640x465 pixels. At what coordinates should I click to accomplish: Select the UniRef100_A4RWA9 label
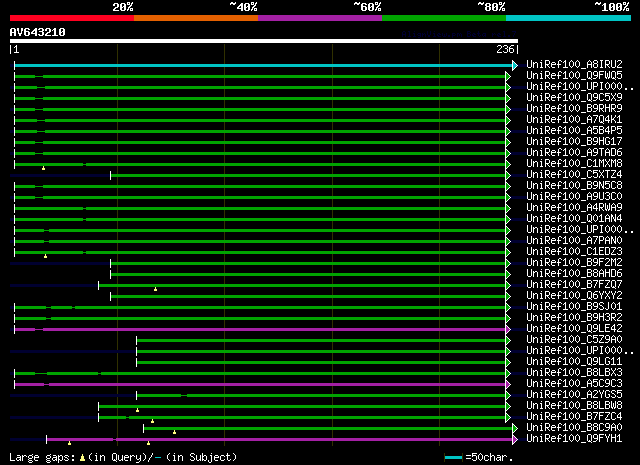[574, 207]
